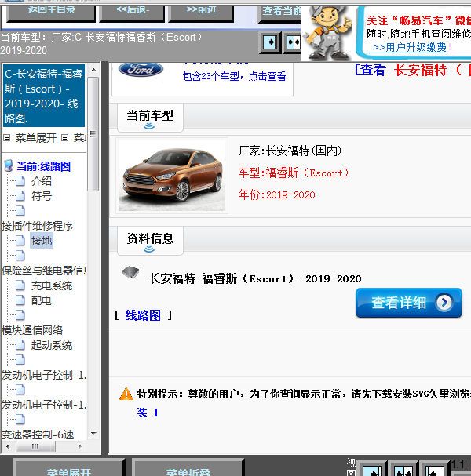Screen dimensions: 471x476
Task: Select the 当前:线路图 tree node
Action: point(43,166)
